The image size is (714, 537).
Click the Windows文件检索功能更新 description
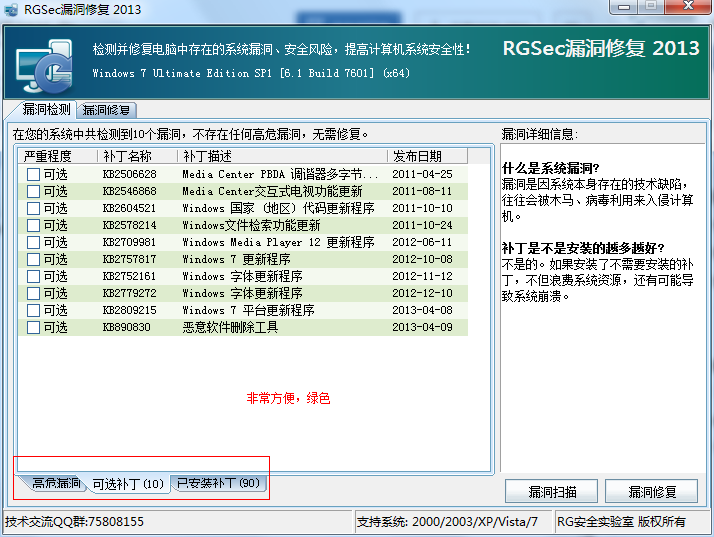(x=251, y=225)
